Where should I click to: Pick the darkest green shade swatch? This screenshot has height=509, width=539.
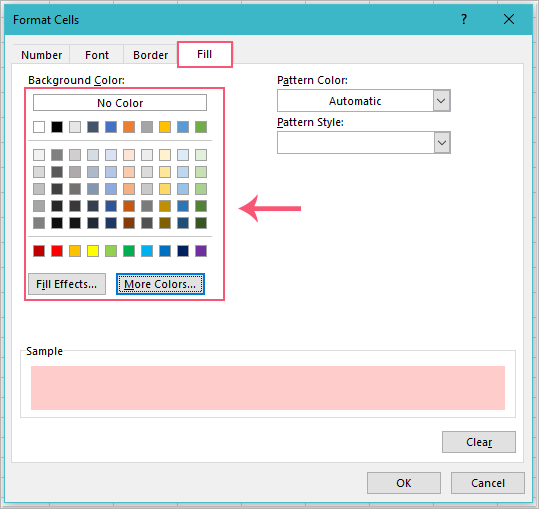point(201,223)
